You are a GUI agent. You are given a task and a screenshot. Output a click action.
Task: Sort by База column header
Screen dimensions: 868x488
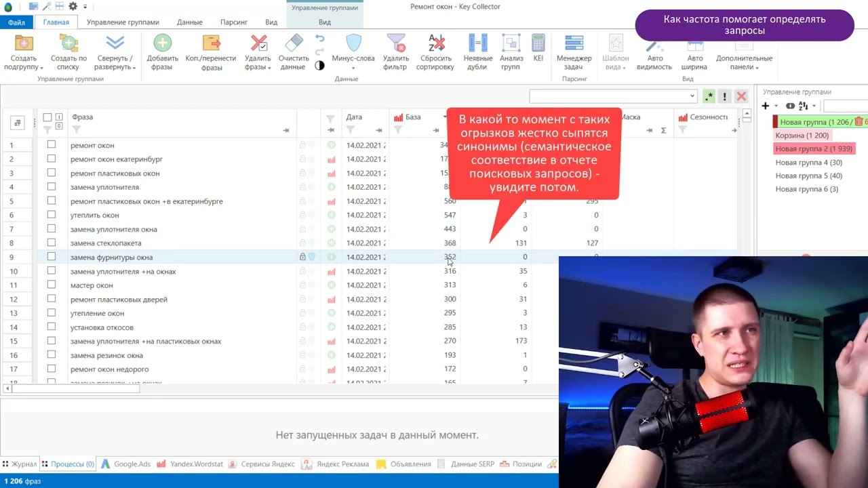(x=413, y=117)
